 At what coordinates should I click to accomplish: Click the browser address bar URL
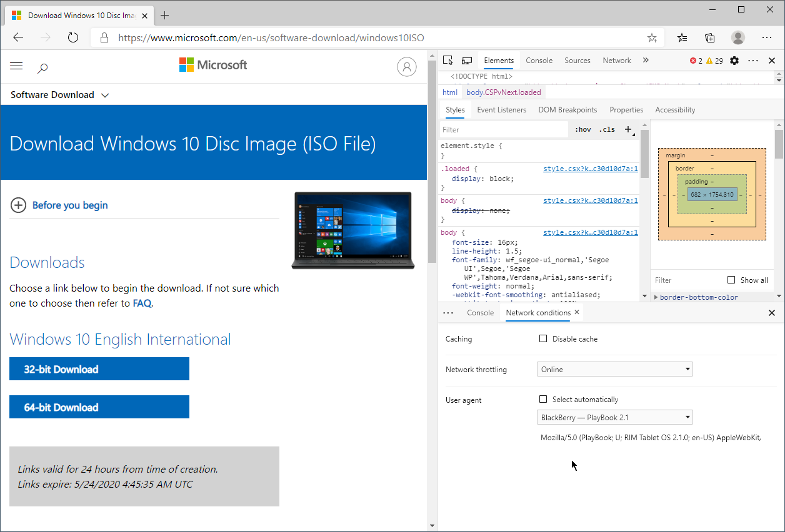(x=271, y=37)
